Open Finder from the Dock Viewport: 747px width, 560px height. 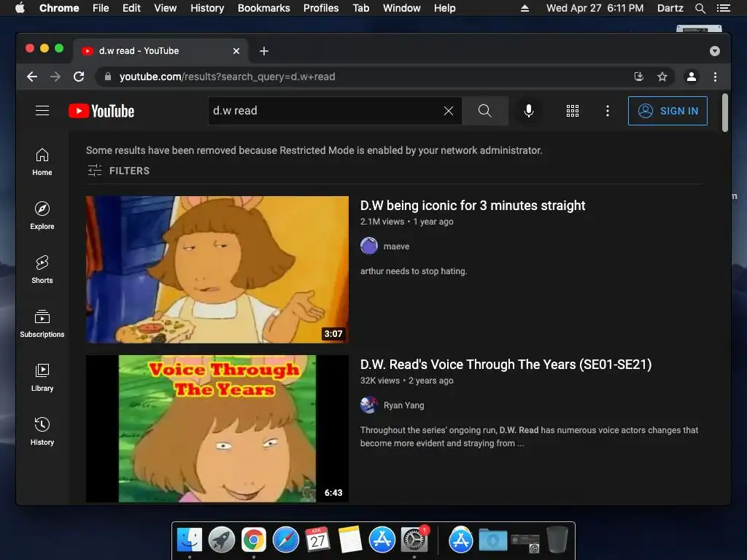pyautogui.click(x=190, y=540)
